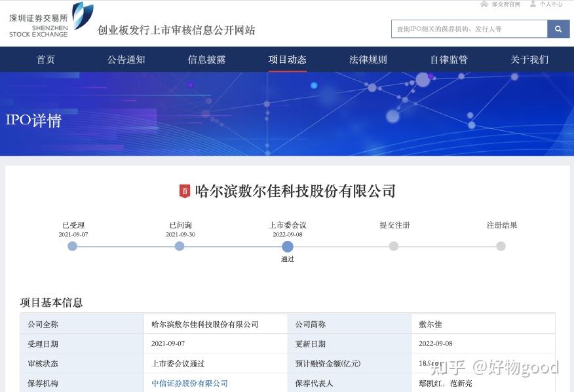Click the 已受理 timeline node

[73, 247]
